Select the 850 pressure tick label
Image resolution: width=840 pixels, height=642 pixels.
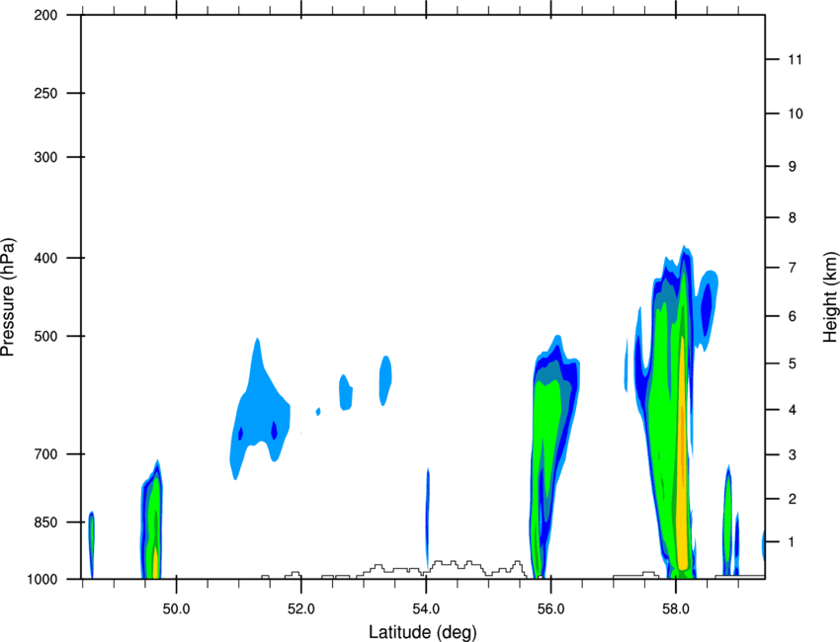pos(45,522)
